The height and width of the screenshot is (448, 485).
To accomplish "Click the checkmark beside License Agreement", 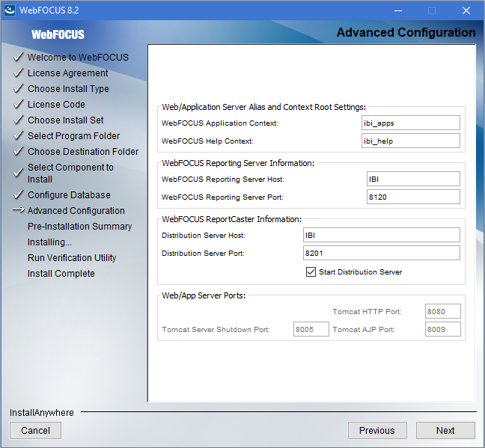I will (18, 73).
